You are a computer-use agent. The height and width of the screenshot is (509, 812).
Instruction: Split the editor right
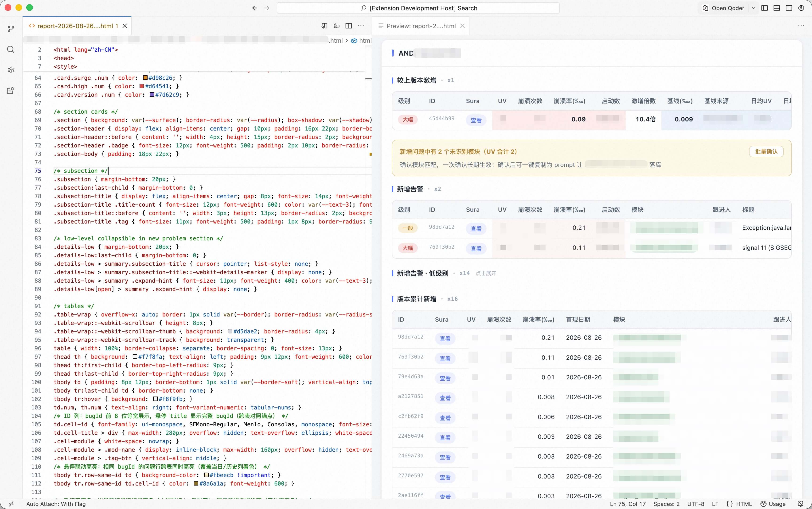(x=349, y=26)
